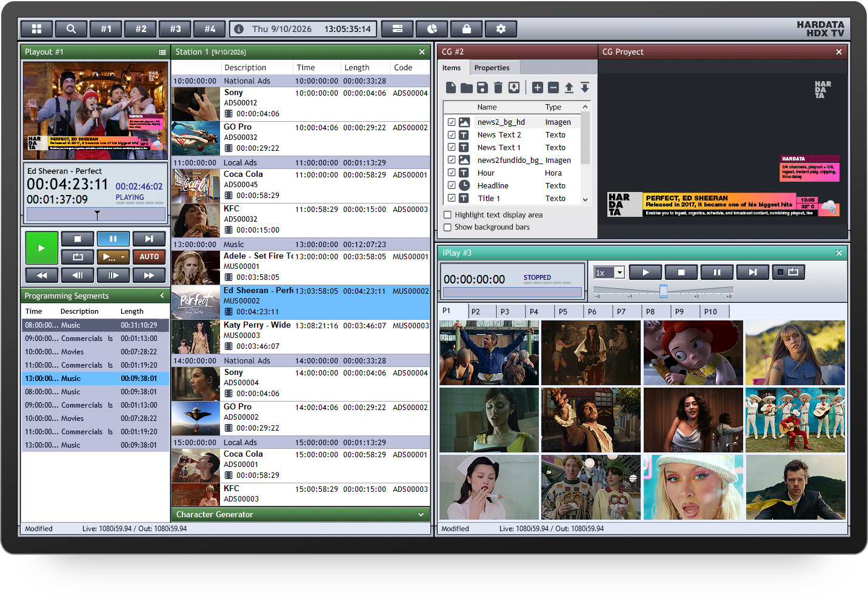This screenshot has height=599, width=868.
Task: Uncheck the news2_bg_hd item checkbox
Action: pyautogui.click(x=452, y=122)
